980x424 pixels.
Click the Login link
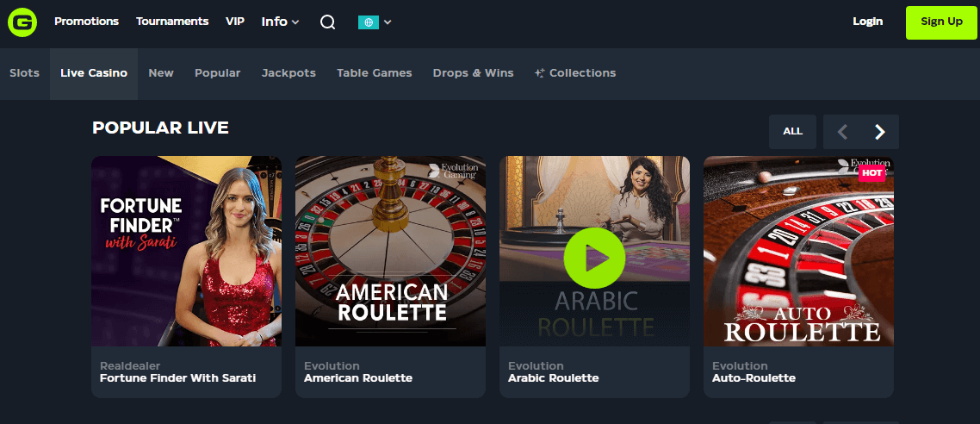coord(867,22)
